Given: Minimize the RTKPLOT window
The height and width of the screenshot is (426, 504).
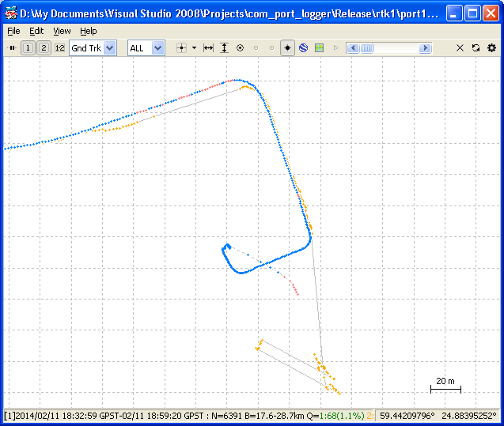Looking at the screenshot, I should [453, 13].
